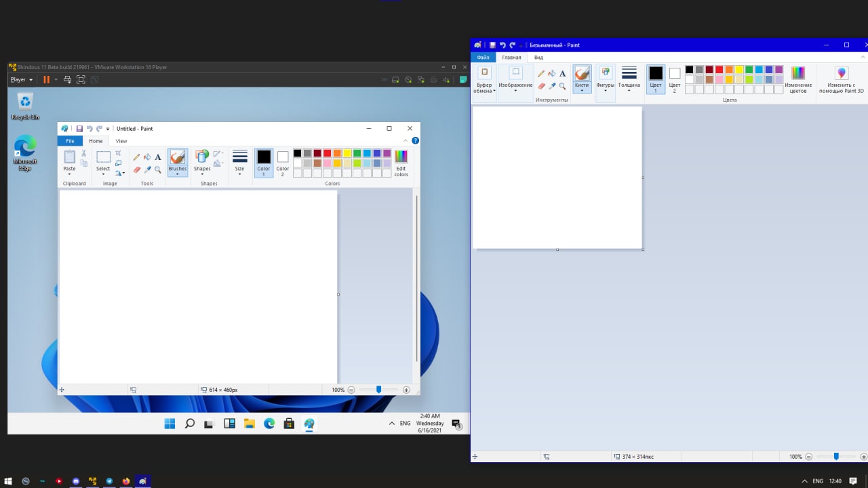
Task: Open notification center on VM taskbar
Action: 457,424
